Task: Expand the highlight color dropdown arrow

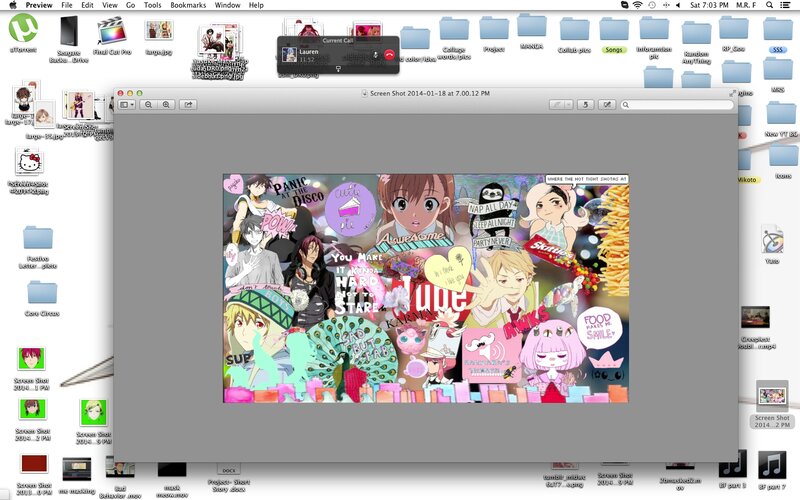Action: [x=568, y=105]
